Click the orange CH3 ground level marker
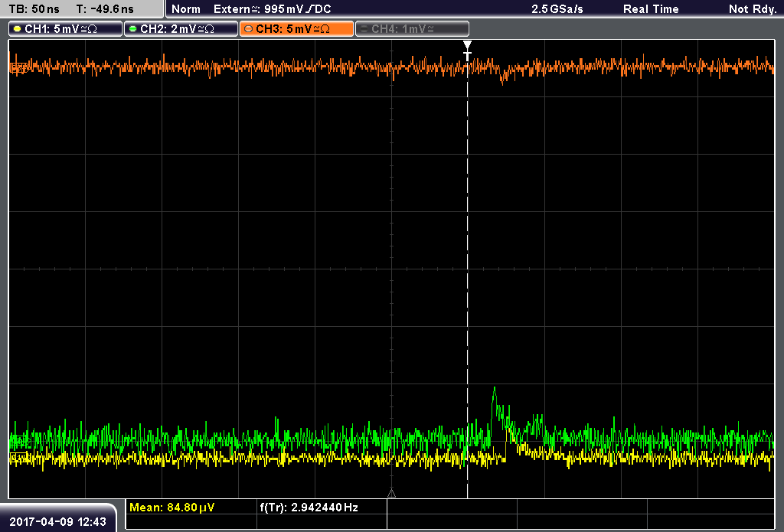 tap(18, 68)
